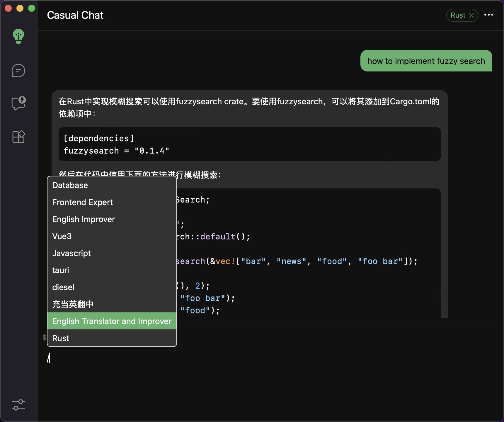
Task: Choose Javascript role option
Action: [x=112, y=253]
